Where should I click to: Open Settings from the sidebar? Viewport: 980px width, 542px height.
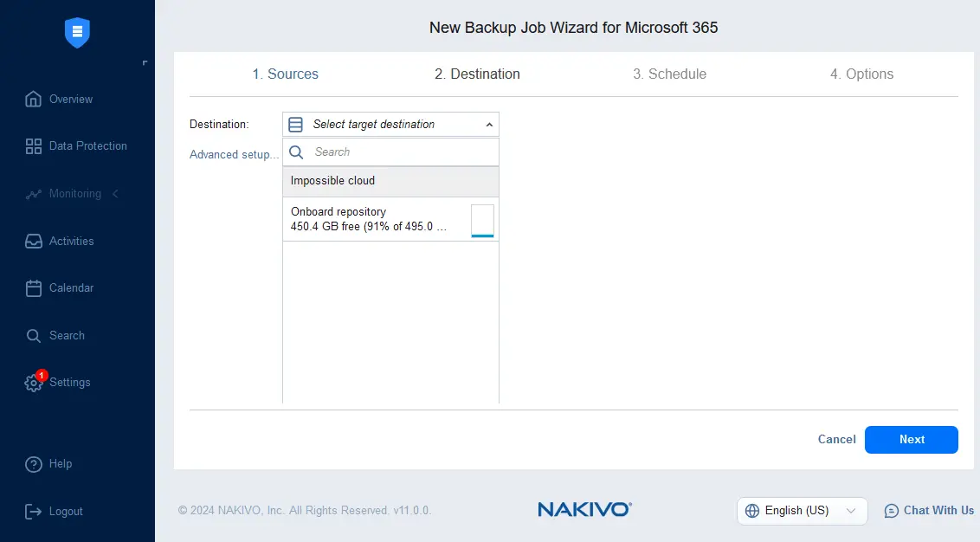(x=69, y=382)
